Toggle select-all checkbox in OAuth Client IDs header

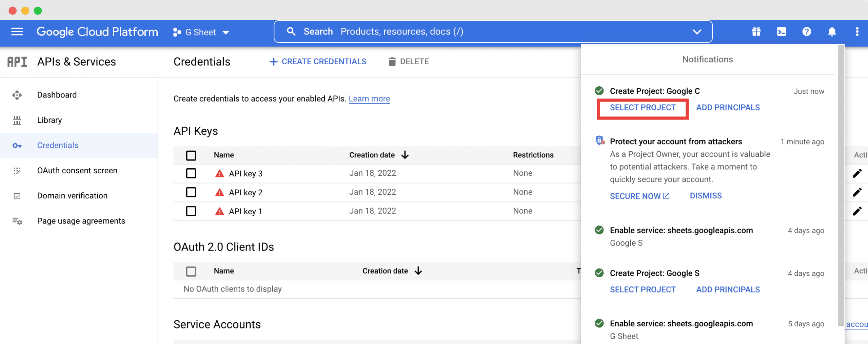point(191,272)
